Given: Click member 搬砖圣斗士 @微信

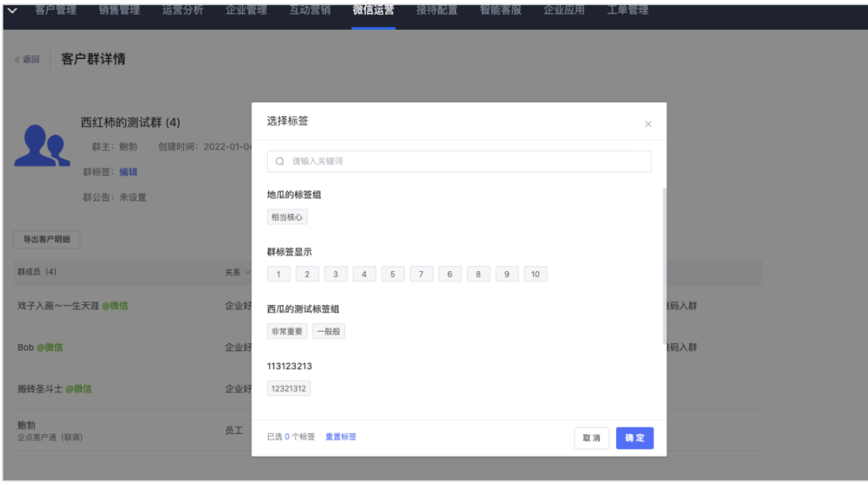Looking at the screenshot, I should pos(54,389).
